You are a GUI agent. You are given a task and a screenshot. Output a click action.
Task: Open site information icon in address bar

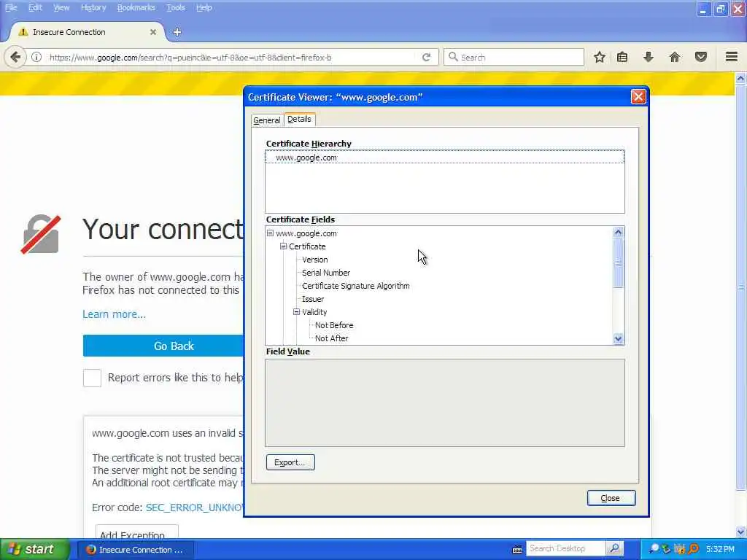click(x=36, y=57)
